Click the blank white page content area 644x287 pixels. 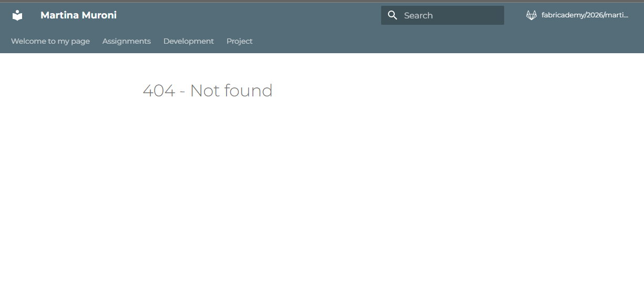[322, 200]
